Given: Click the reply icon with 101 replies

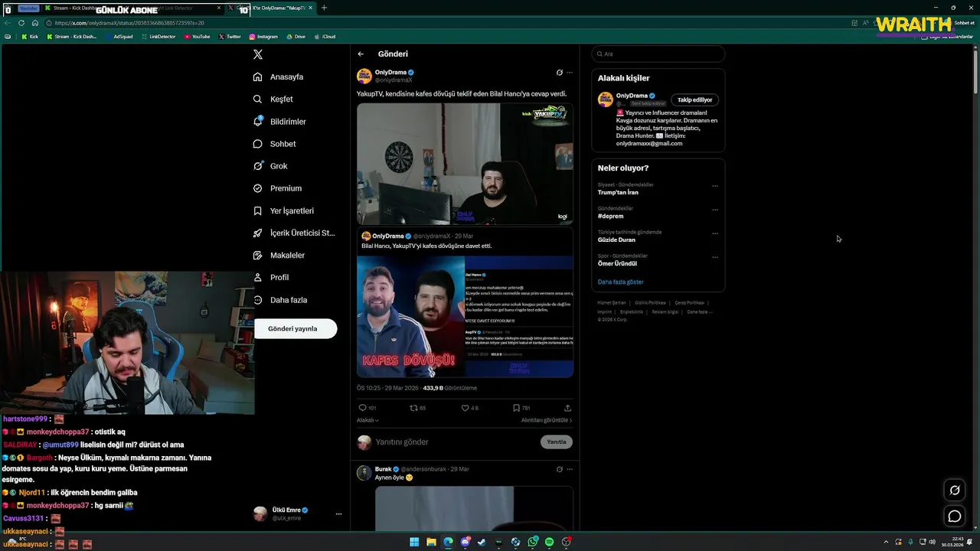Looking at the screenshot, I should point(363,408).
